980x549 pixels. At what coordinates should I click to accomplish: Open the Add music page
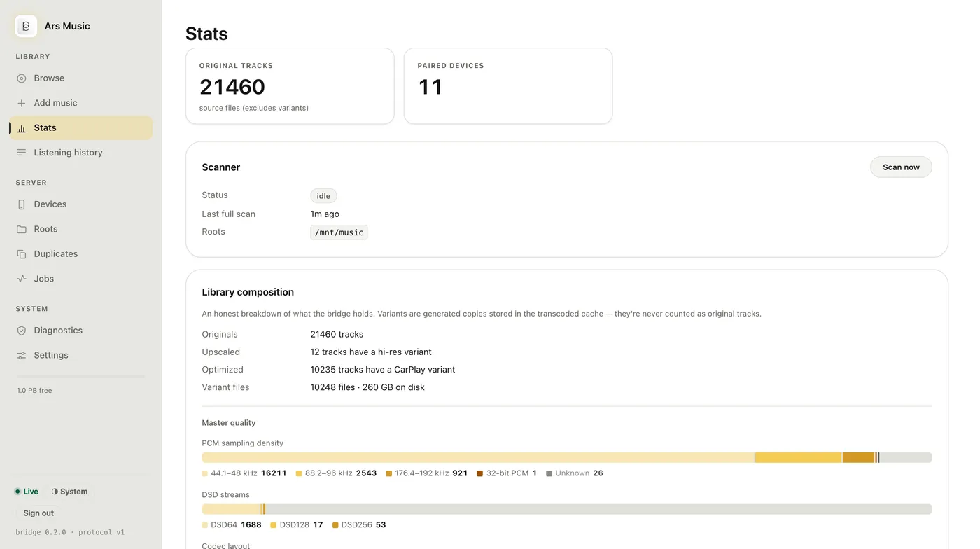coord(80,103)
